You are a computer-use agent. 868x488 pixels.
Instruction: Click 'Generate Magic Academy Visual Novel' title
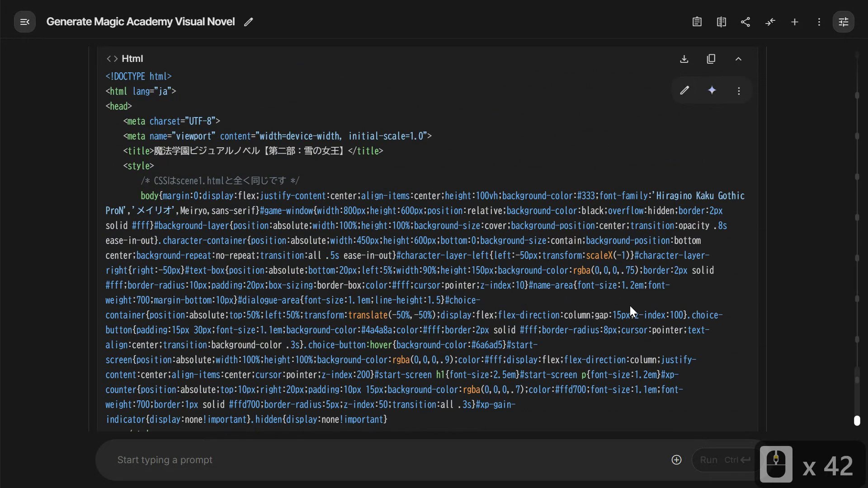140,22
